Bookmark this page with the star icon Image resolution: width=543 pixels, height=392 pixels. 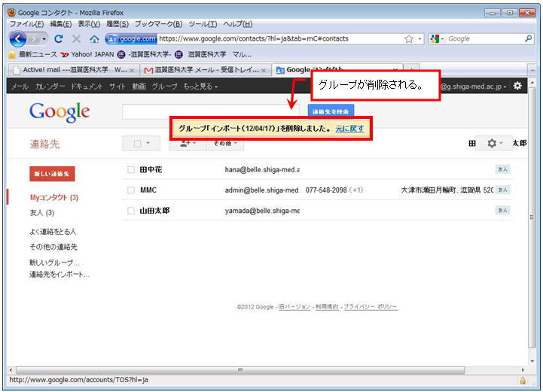coord(409,39)
